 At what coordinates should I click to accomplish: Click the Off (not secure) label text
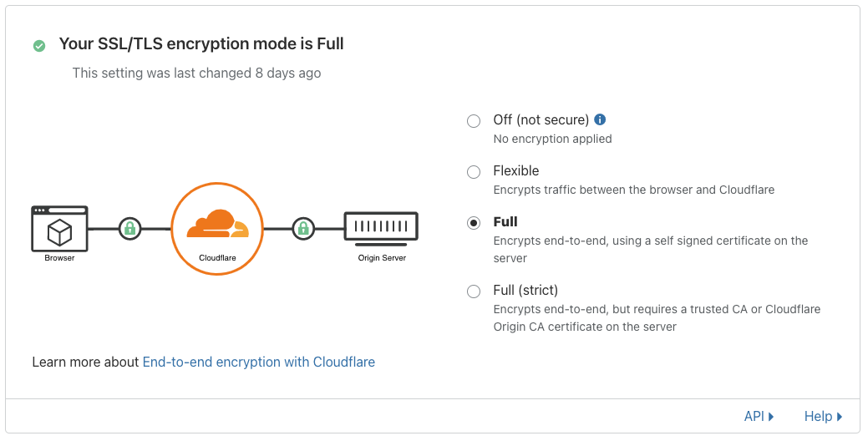pos(541,120)
